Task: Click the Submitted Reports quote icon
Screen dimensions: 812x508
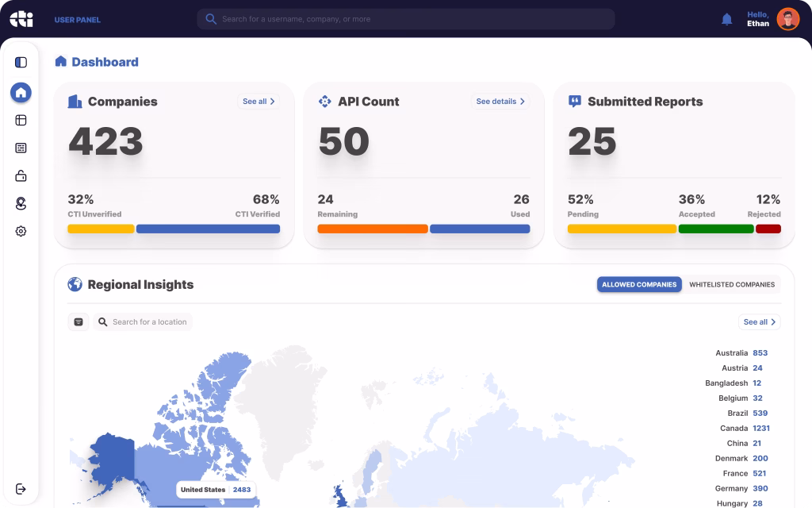Action: pyautogui.click(x=574, y=101)
